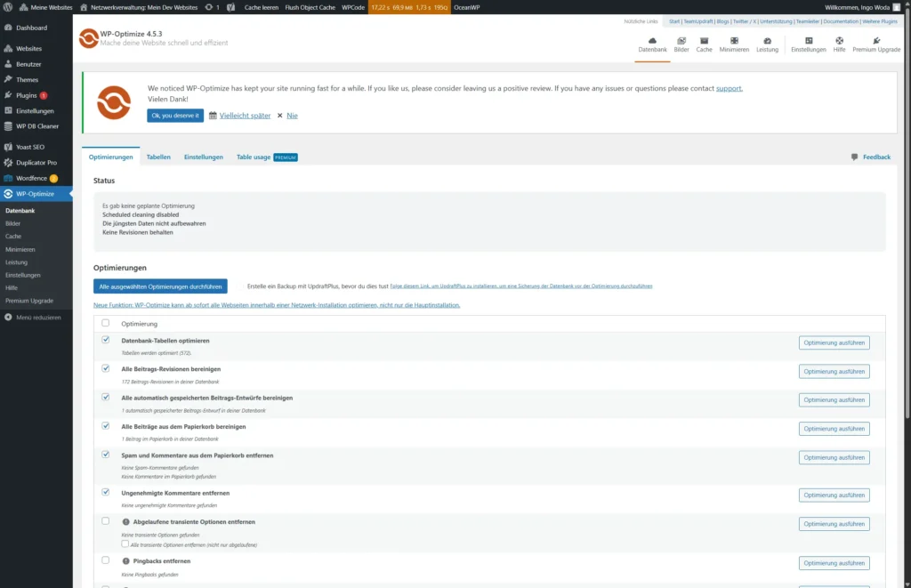Open the Query Monitor stats menu
The image size is (911, 588).
coord(409,7)
